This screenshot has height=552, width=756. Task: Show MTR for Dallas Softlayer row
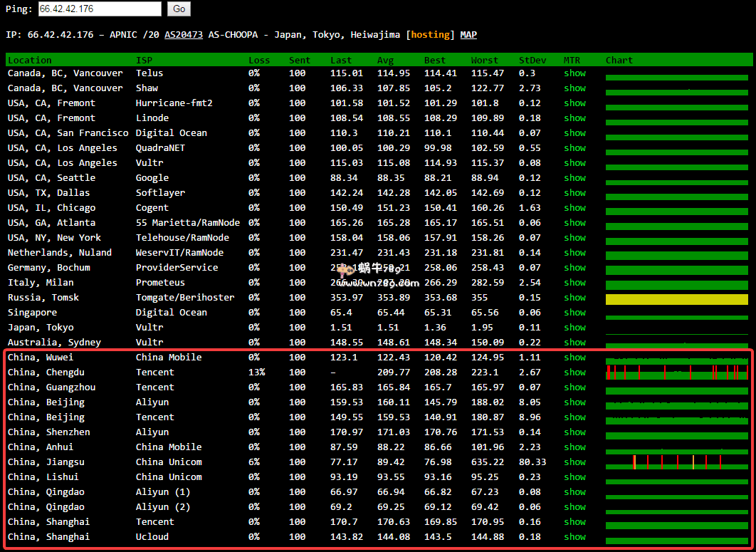pyautogui.click(x=574, y=193)
